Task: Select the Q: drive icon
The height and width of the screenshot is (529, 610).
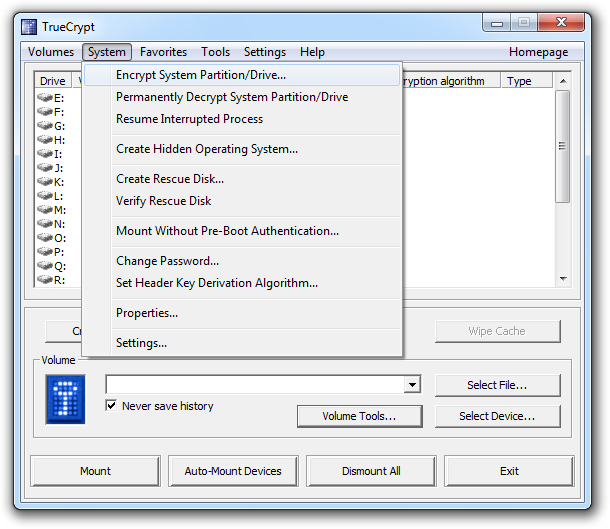Action: coord(45,265)
